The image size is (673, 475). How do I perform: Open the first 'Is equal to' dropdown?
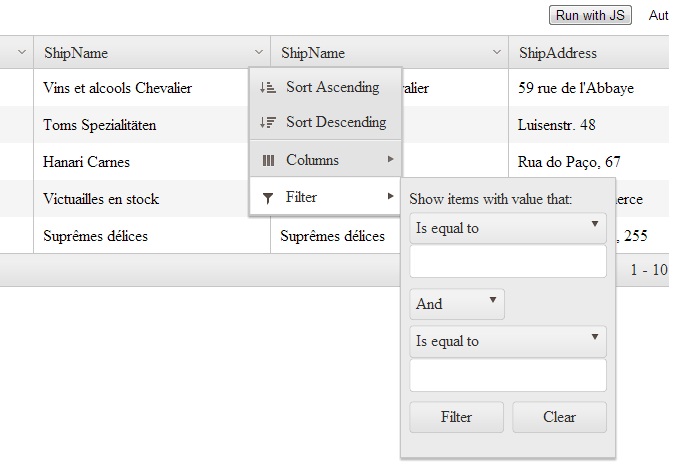(x=508, y=228)
